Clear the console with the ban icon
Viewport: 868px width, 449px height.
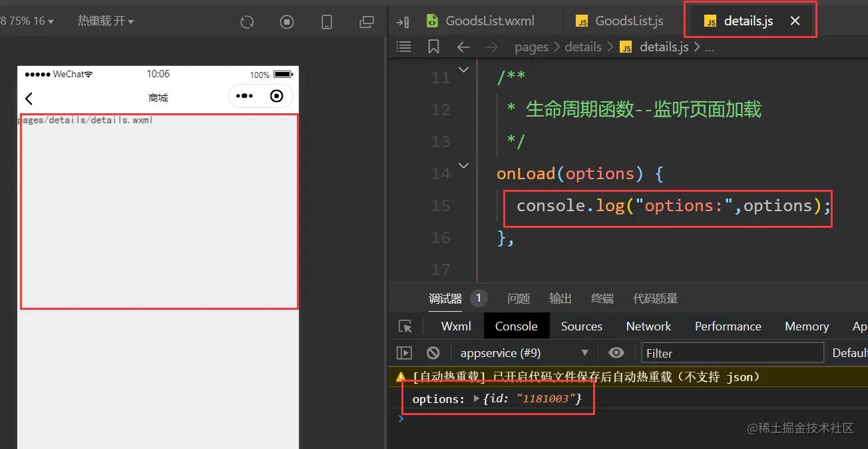click(x=433, y=353)
